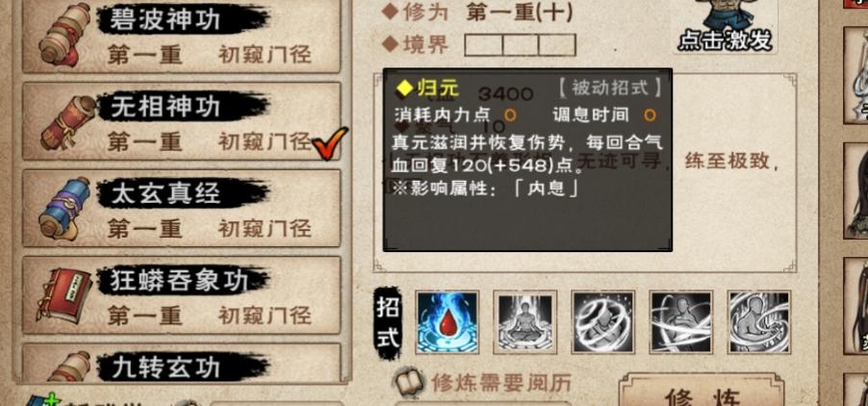Click the 碧波神功 scroll icon
This screenshot has height=406, width=868.
point(64,35)
